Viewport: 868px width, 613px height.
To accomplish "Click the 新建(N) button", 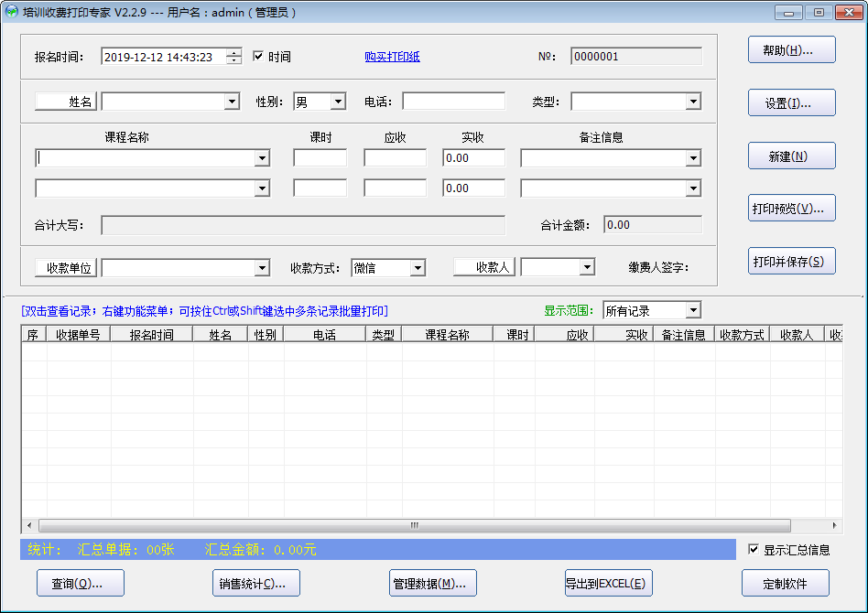I will [792, 156].
